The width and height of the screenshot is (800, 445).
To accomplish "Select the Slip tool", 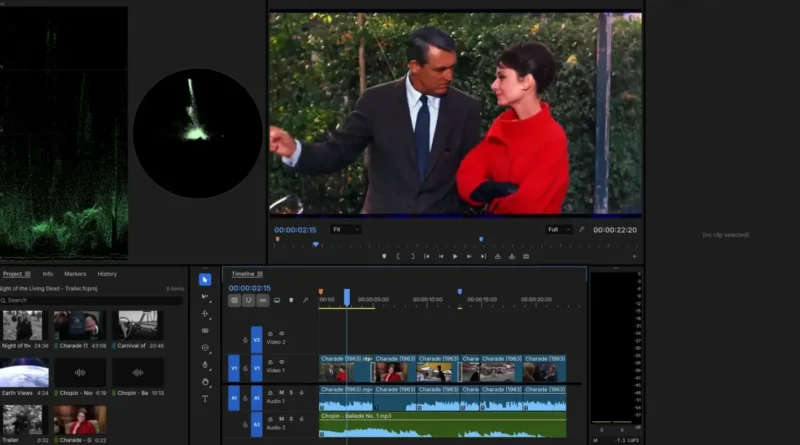I will (205, 348).
